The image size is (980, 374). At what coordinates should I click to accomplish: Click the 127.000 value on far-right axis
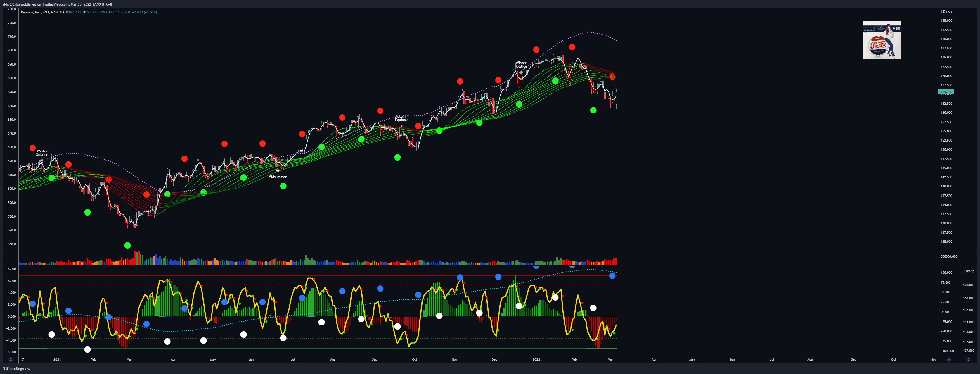click(969, 351)
